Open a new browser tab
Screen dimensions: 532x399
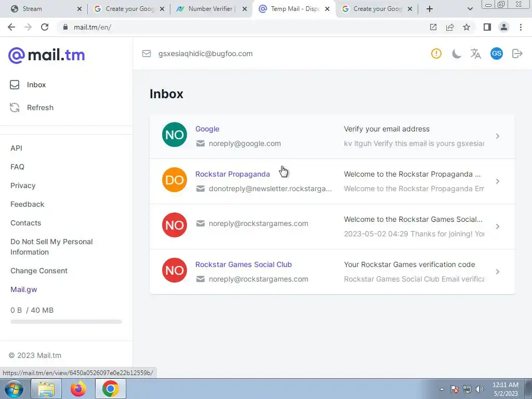pyautogui.click(x=430, y=9)
